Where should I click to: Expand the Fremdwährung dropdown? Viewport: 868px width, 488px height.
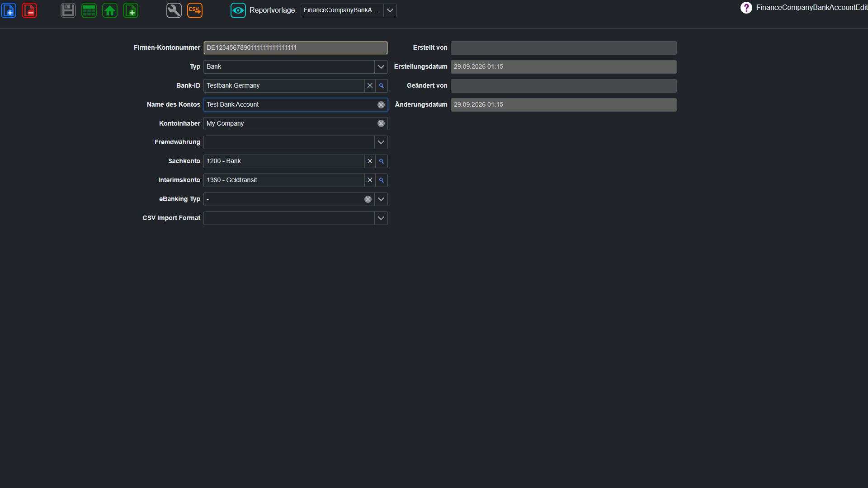point(381,142)
